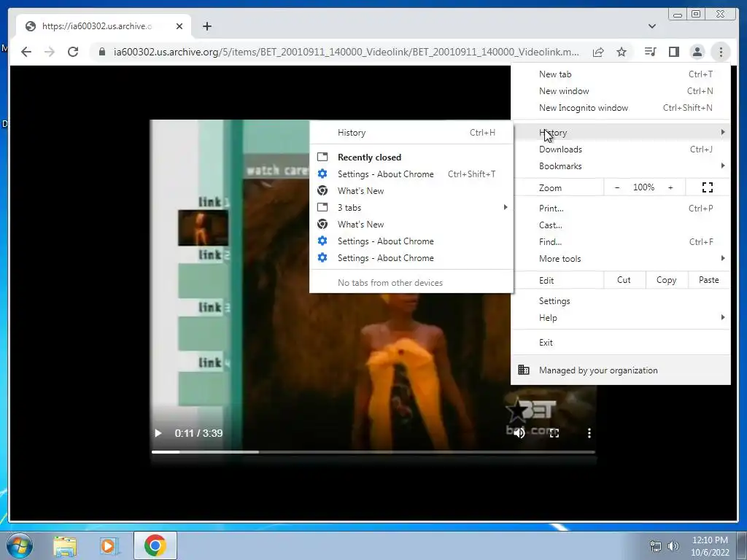Select the archive.org browser tab

coord(104,26)
